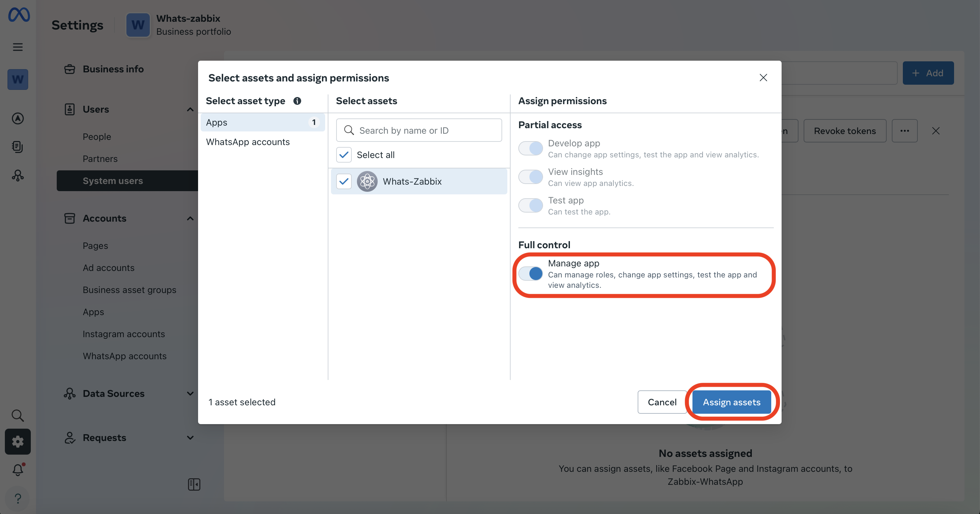Click the Whats-Zabbix app atom icon
Viewport: 980px width, 514px height.
(367, 181)
